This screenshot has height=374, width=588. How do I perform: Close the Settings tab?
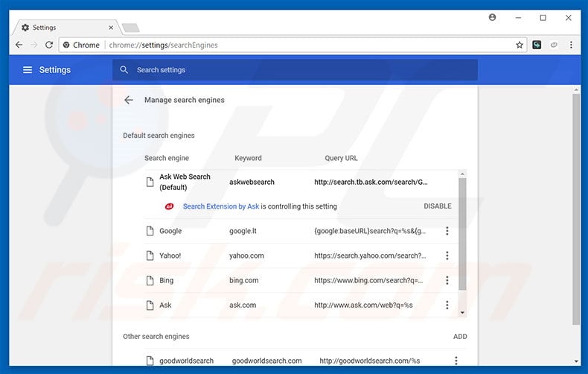(x=111, y=28)
